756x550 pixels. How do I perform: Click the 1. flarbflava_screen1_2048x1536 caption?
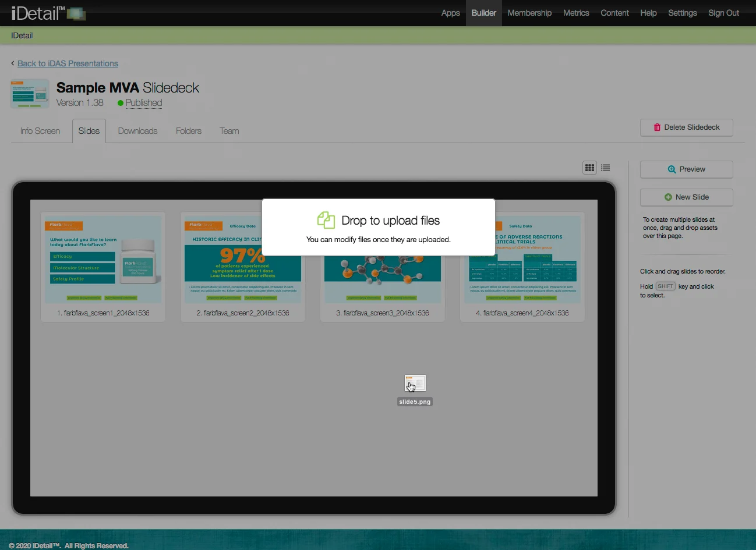click(103, 313)
